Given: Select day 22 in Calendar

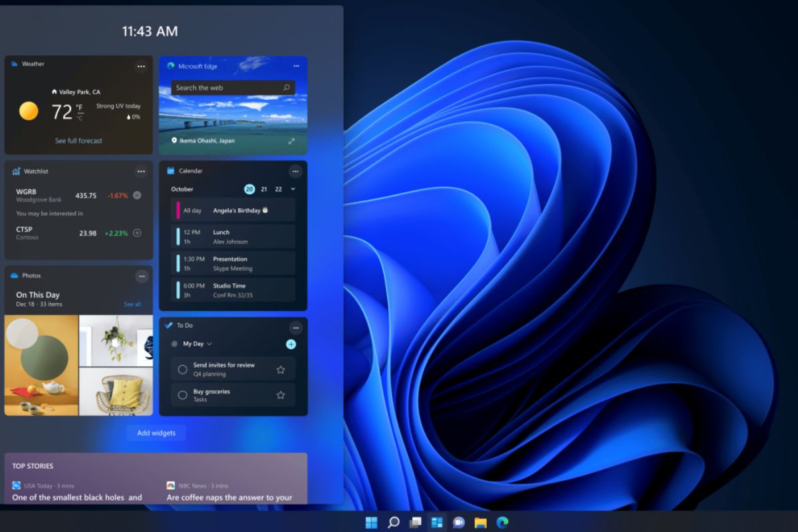Looking at the screenshot, I should (279, 190).
